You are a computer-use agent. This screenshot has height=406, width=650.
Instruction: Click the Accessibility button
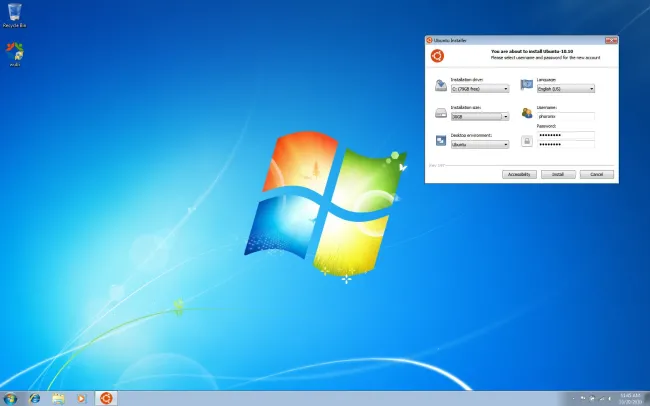519,174
